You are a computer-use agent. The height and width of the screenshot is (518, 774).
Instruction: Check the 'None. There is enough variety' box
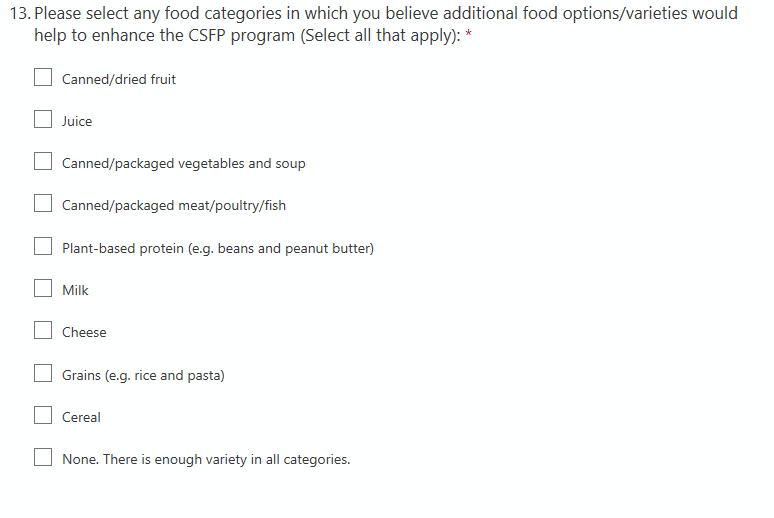coord(43,459)
